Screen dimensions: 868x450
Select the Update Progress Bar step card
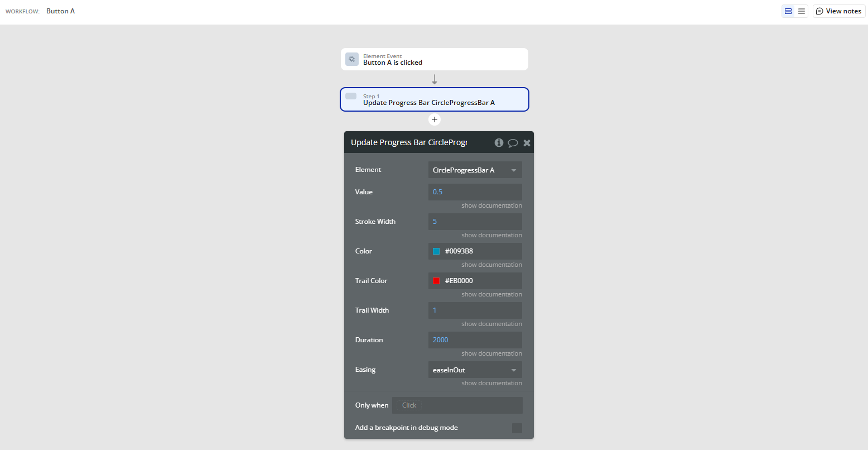click(435, 99)
